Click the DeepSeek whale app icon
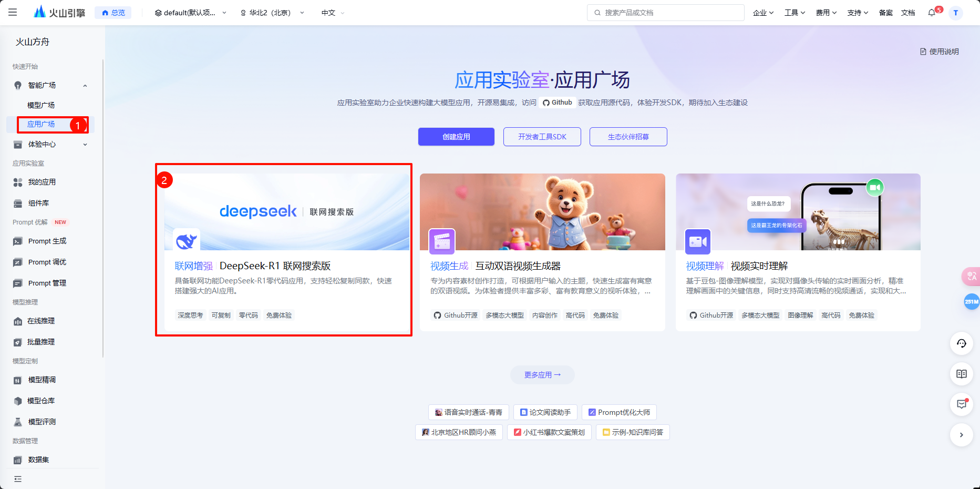Image resolution: width=980 pixels, height=489 pixels. coord(187,241)
